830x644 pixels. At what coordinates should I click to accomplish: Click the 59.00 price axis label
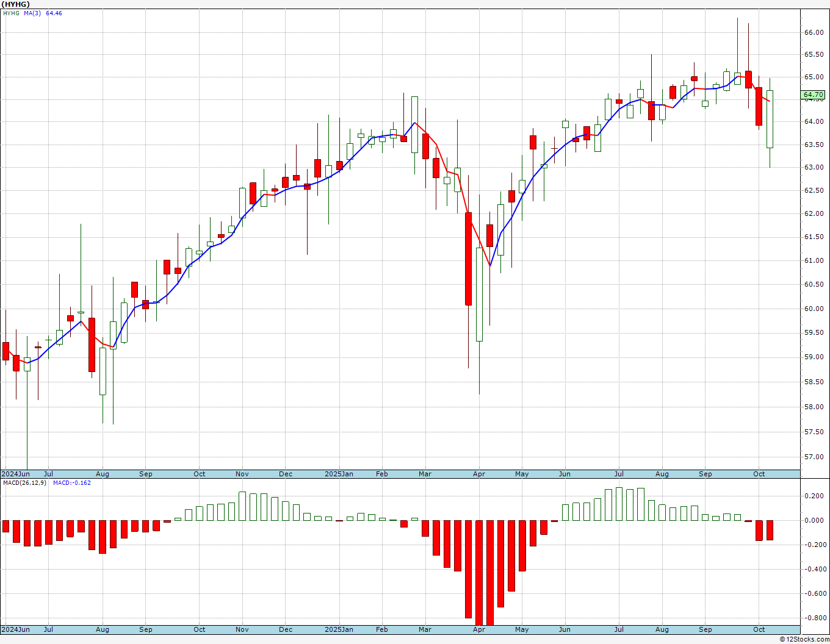pos(814,357)
